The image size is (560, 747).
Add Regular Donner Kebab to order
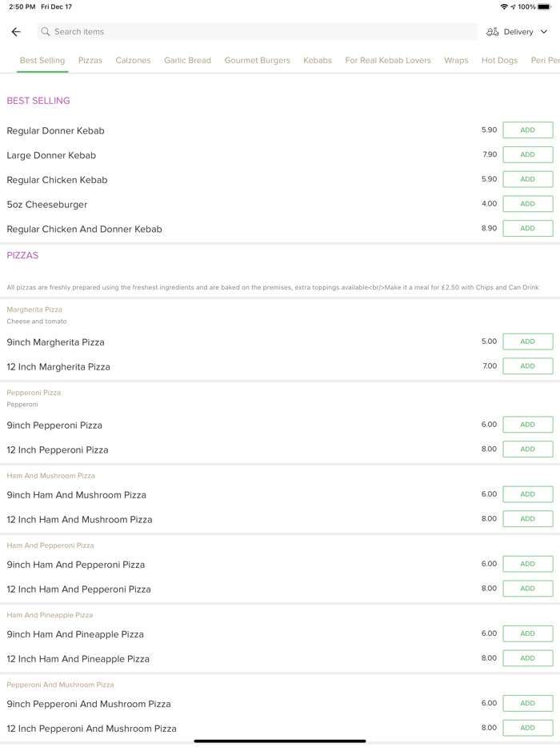pyautogui.click(x=527, y=130)
